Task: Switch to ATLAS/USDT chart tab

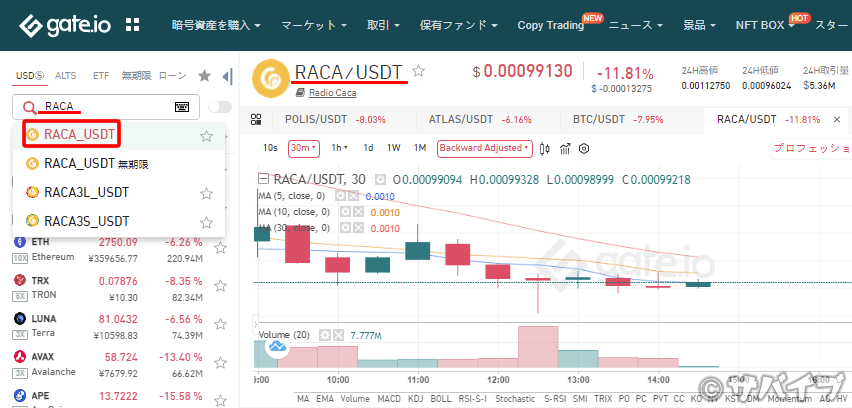Action: (x=480, y=120)
